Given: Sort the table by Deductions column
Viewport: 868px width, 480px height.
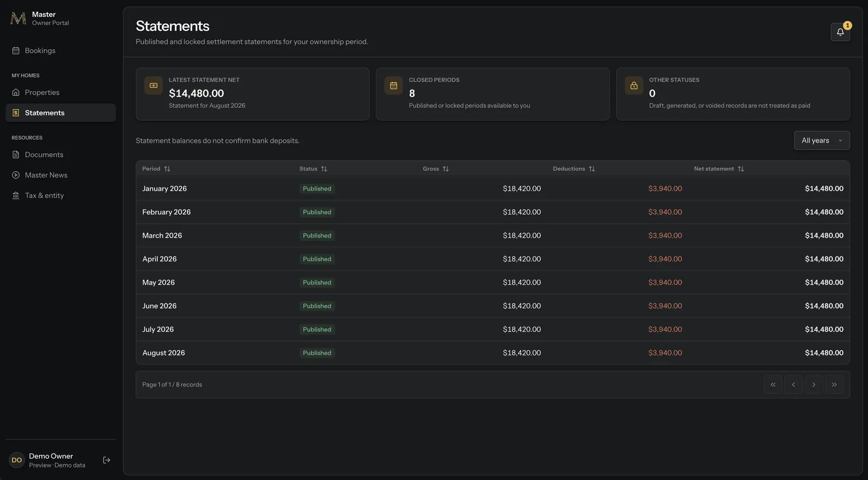Looking at the screenshot, I should [x=574, y=169].
